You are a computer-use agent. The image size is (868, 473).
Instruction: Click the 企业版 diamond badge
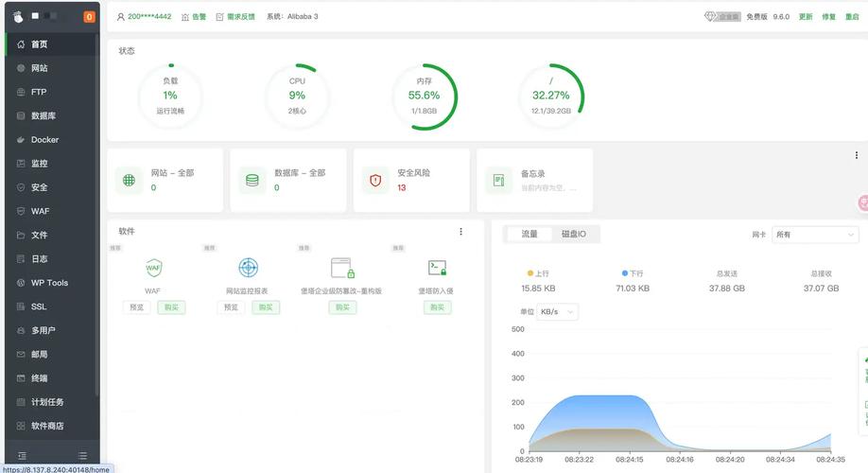click(721, 17)
